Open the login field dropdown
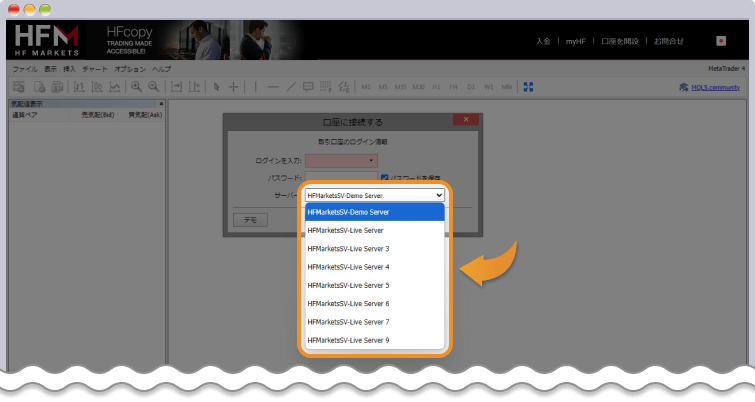The height and width of the screenshot is (402, 755). point(371,160)
